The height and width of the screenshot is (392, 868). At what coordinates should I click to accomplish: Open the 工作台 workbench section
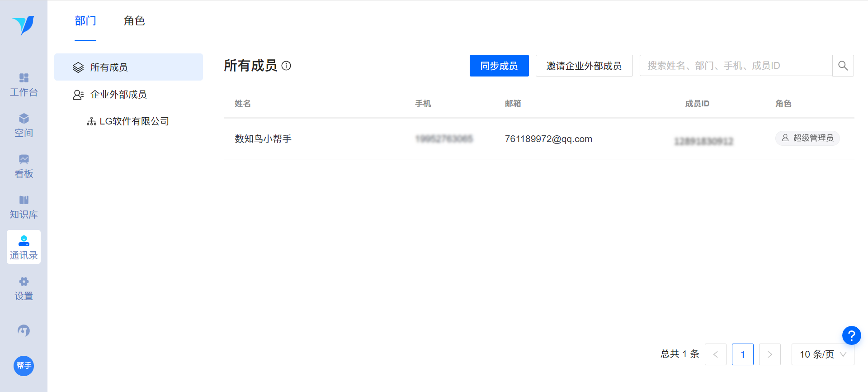point(24,85)
